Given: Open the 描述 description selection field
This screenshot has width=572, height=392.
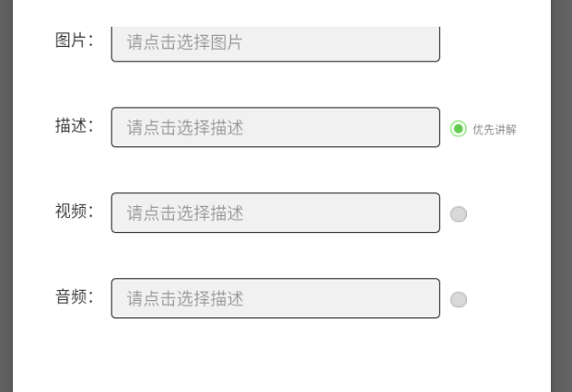Looking at the screenshot, I should point(274,128).
